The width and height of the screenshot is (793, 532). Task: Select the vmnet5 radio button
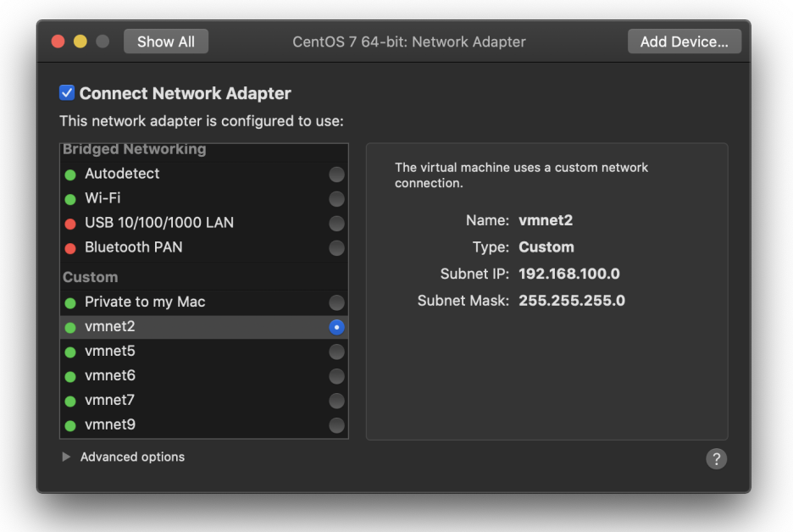click(336, 352)
